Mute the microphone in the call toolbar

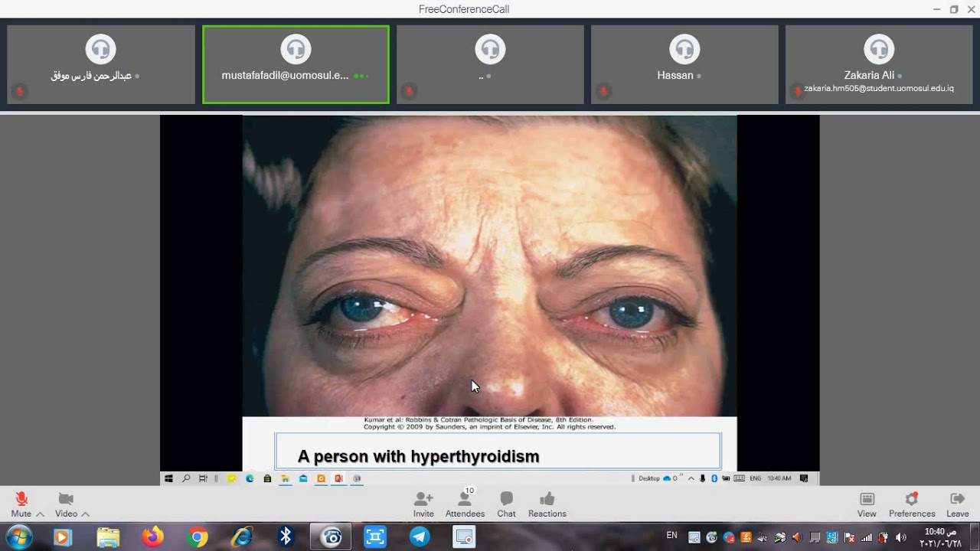21,504
